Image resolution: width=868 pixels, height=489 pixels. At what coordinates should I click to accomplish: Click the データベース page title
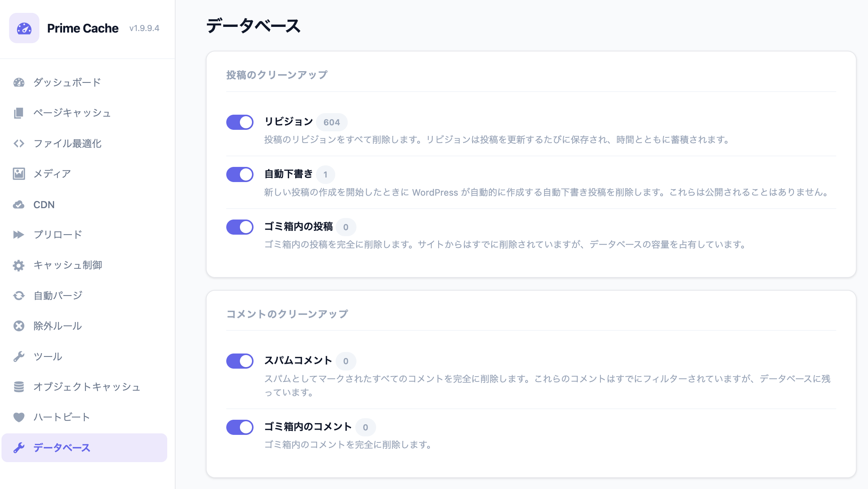254,26
